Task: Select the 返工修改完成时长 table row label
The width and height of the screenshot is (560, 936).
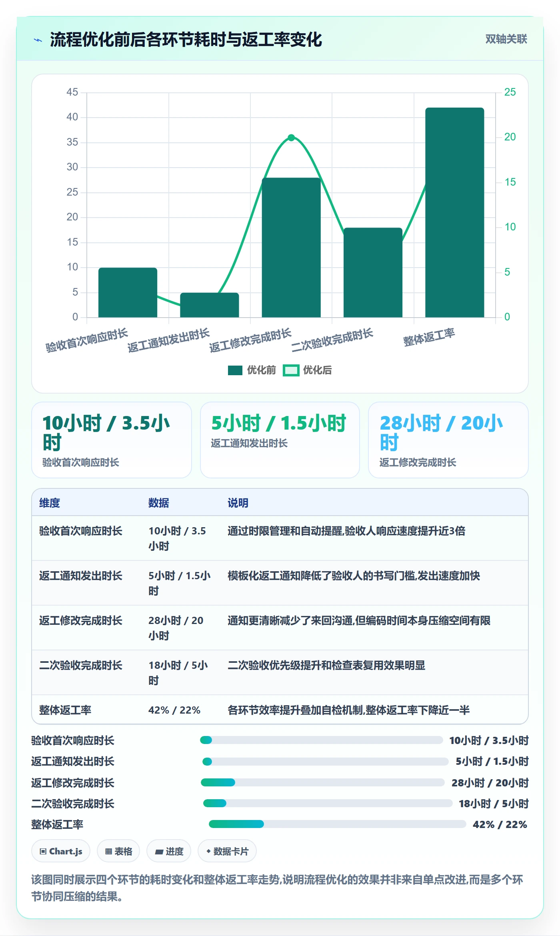Action: pyautogui.click(x=80, y=620)
